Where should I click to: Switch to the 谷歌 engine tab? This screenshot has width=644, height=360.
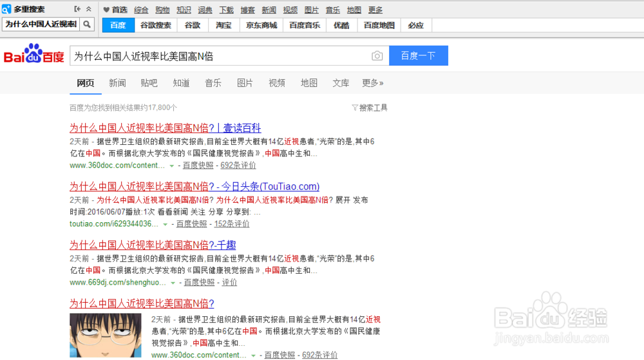tap(192, 26)
